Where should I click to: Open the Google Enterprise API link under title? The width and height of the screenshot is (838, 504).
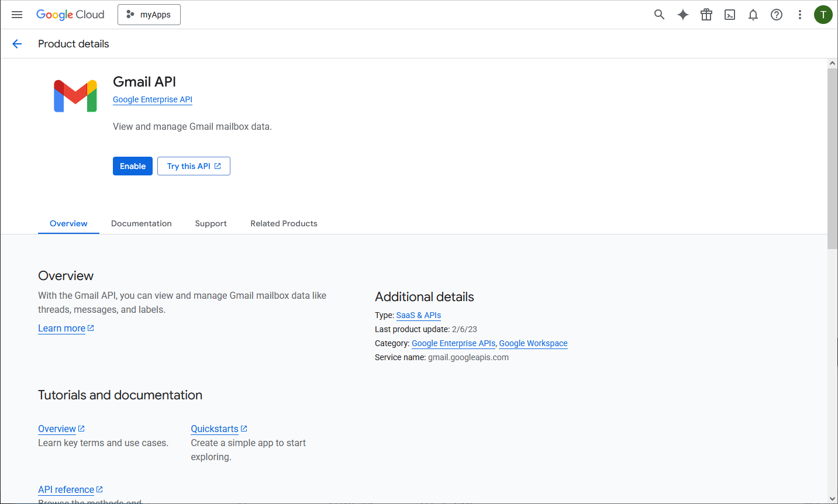coord(152,99)
